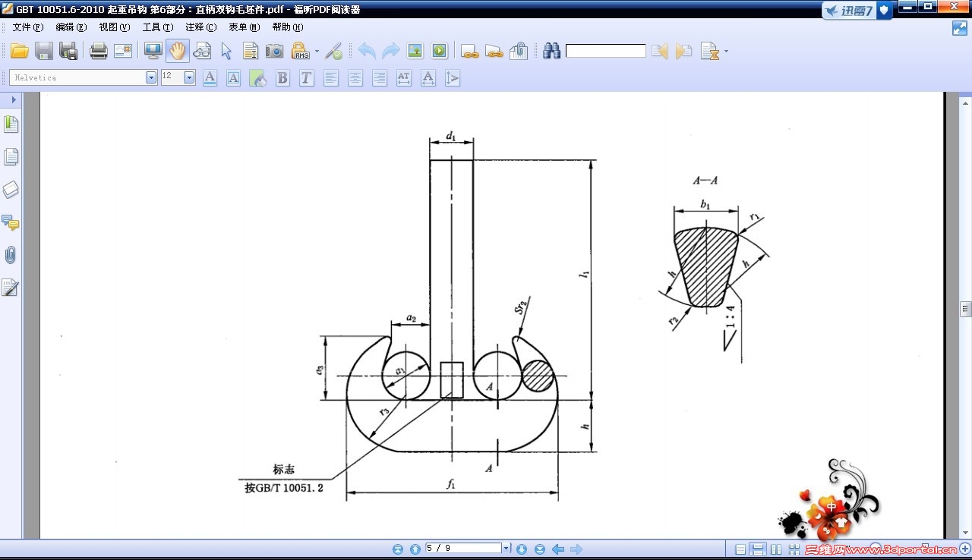Open the hourglass page icon's dropdown arrow
Image resolution: width=972 pixels, height=560 pixels.
[x=726, y=52]
